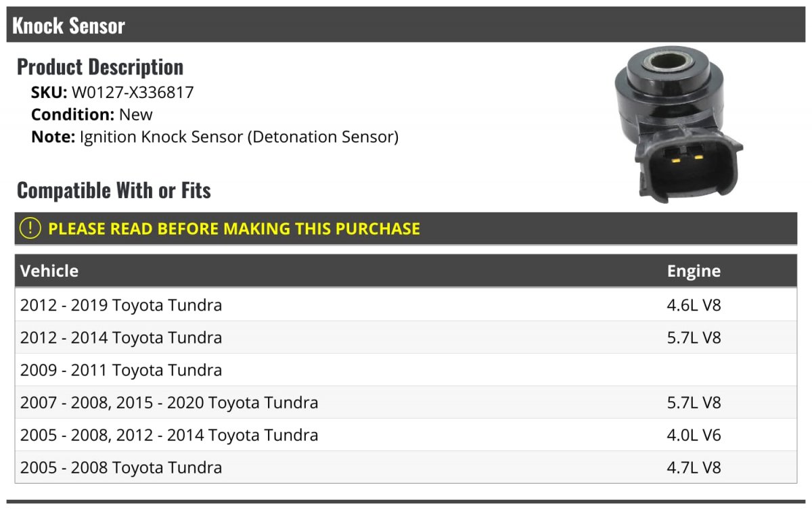Click the 4.6L V8 engine cell
The width and height of the screenshot is (812, 510).
pyautogui.click(x=694, y=305)
